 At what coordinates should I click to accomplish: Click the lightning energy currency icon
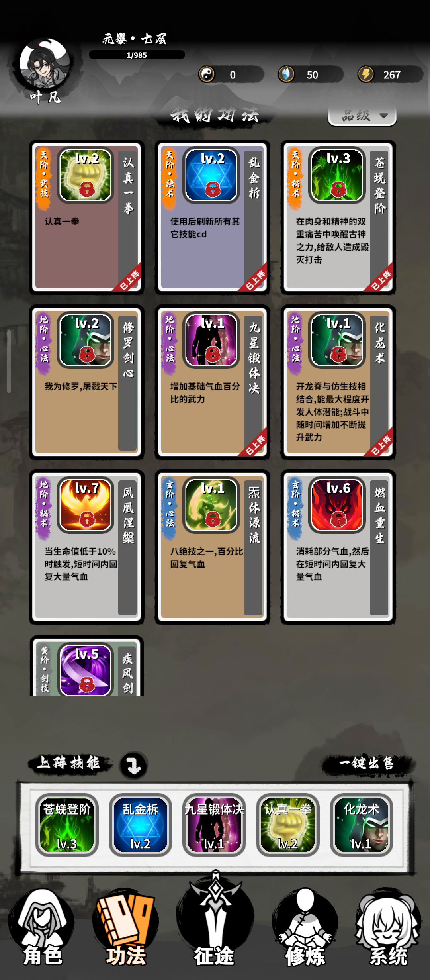tap(366, 74)
